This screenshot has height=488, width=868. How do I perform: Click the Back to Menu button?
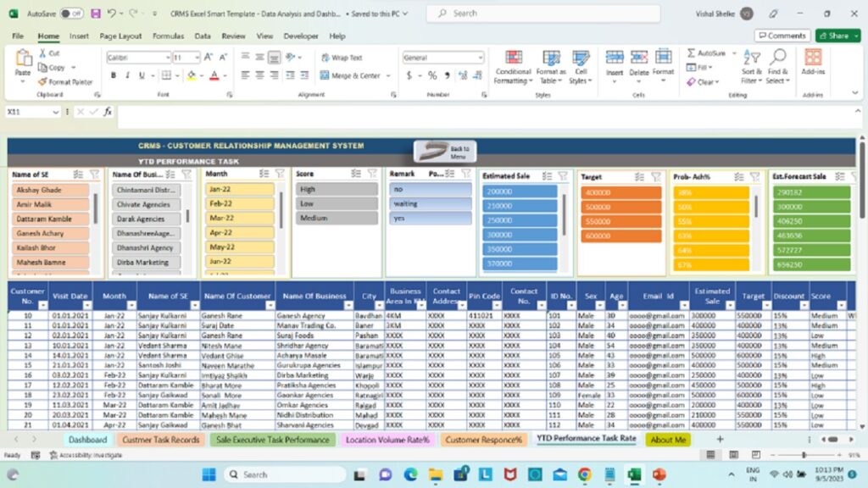(445, 152)
